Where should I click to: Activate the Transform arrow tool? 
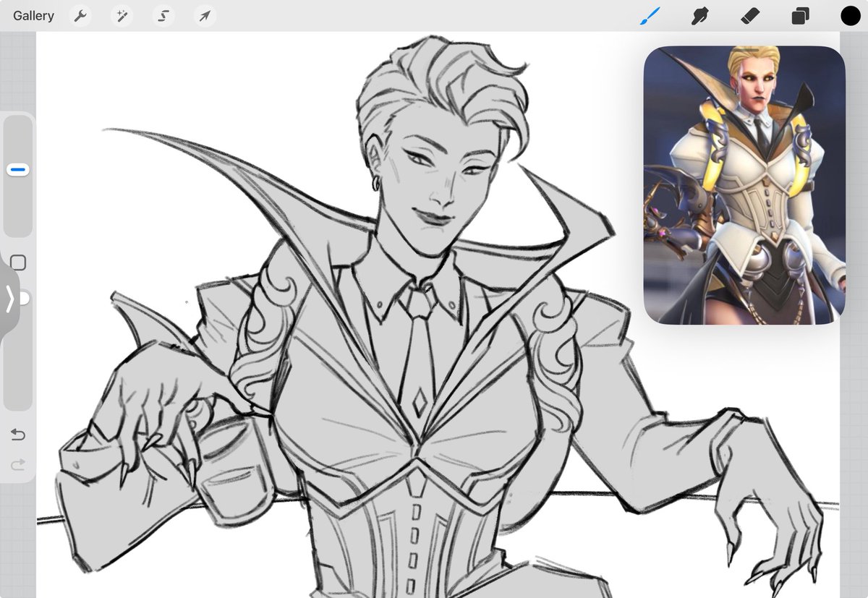click(x=205, y=16)
